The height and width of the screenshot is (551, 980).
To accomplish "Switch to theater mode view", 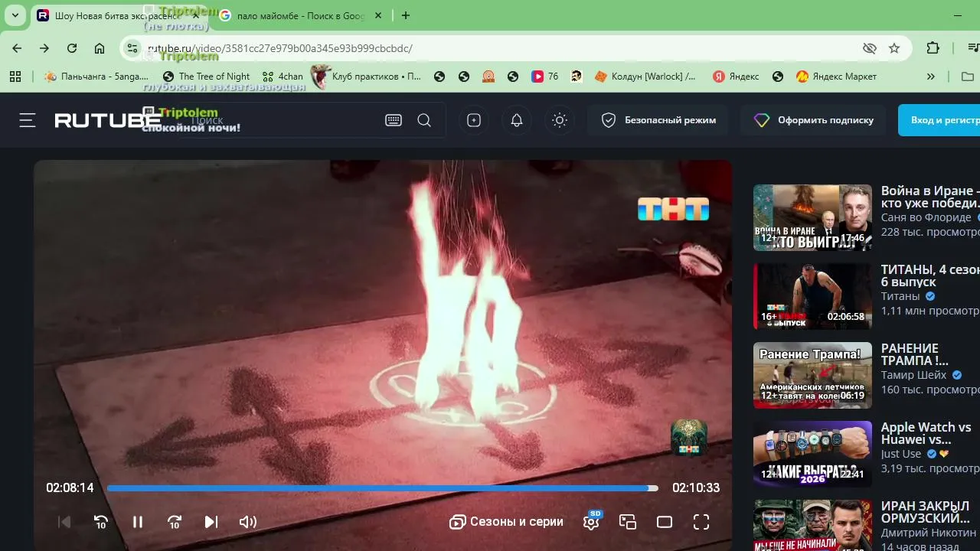I will click(x=665, y=522).
